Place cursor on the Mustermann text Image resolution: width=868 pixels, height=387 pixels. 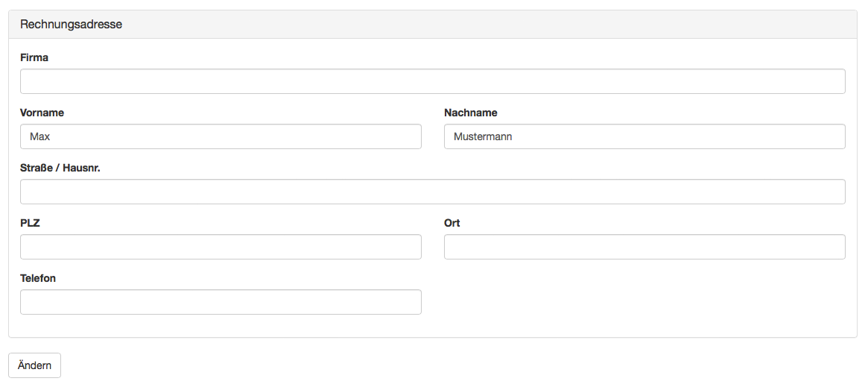click(x=483, y=136)
